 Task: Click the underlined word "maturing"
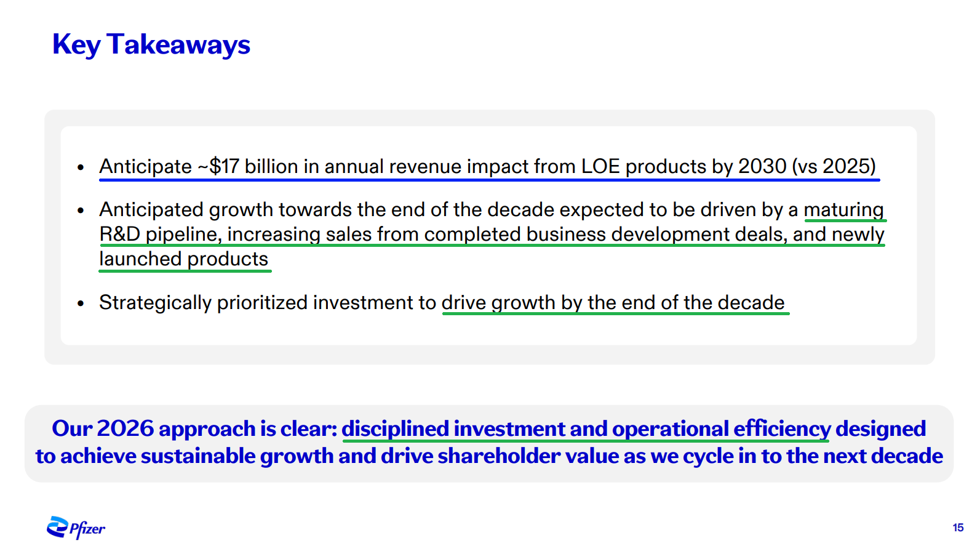point(843,210)
